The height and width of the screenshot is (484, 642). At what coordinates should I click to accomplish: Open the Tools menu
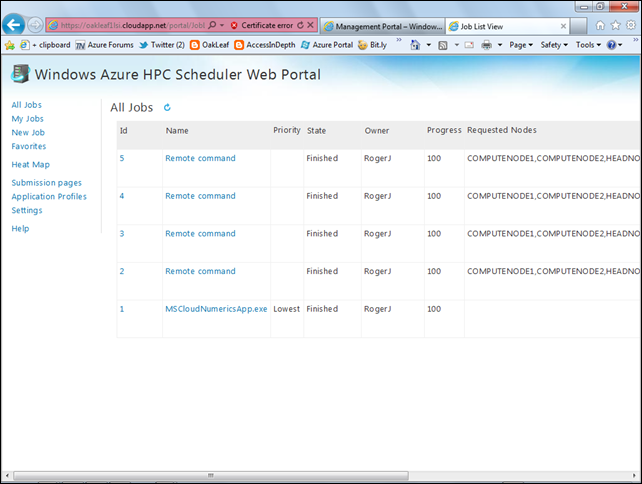click(588, 45)
